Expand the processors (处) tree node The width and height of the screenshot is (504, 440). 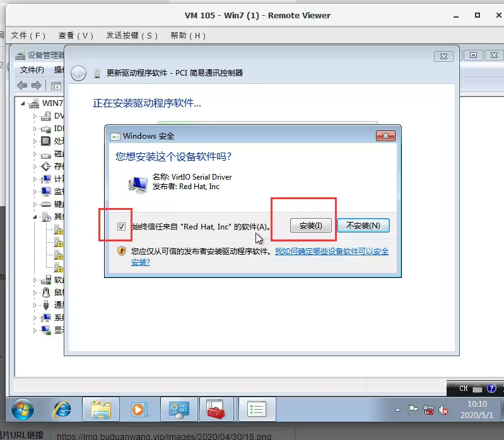pyautogui.click(x=35, y=141)
